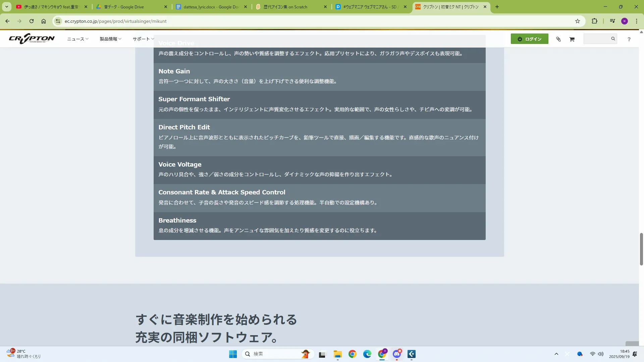Reload the page
The height and width of the screenshot is (362, 644).
tap(32, 21)
